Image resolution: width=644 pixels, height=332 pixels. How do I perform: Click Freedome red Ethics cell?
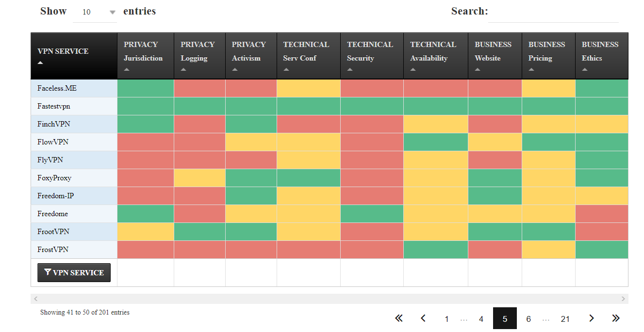tap(602, 214)
